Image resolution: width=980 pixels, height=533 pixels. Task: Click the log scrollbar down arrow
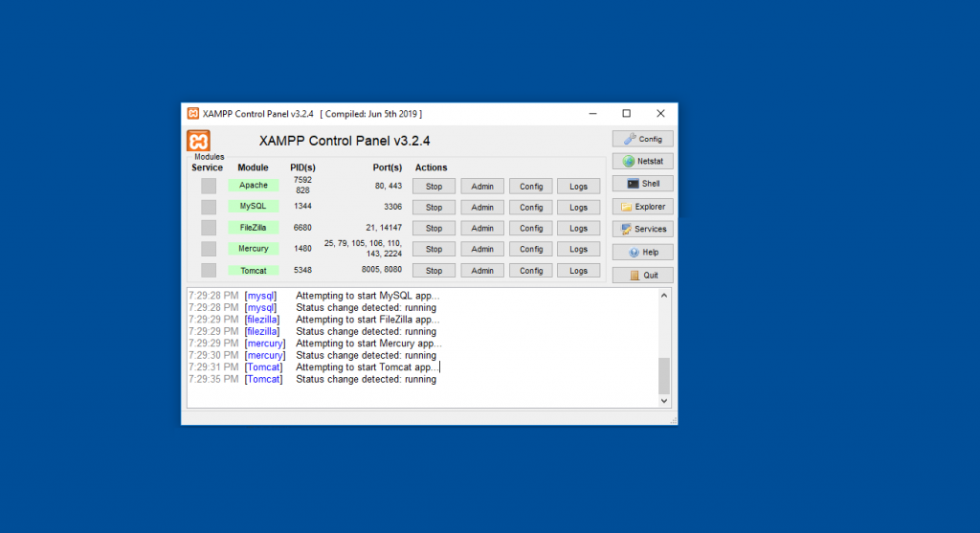coord(664,401)
